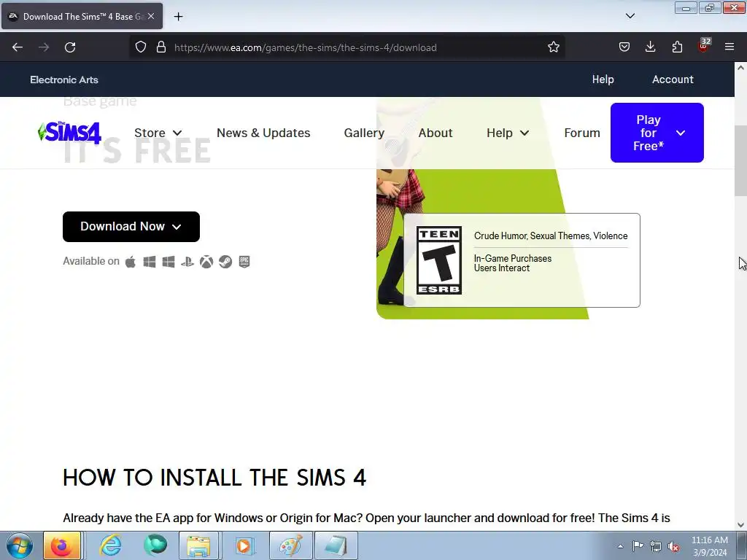Click Firefox in the taskbar
Image resolution: width=747 pixels, height=560 pixels.
[x=62, y=545]
